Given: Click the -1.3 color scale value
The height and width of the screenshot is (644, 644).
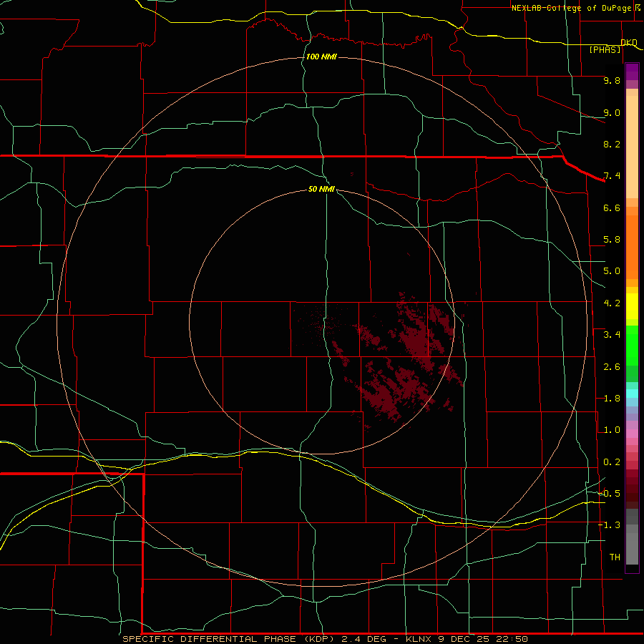Looking at the screenshot, I should [x=610, y=525].
